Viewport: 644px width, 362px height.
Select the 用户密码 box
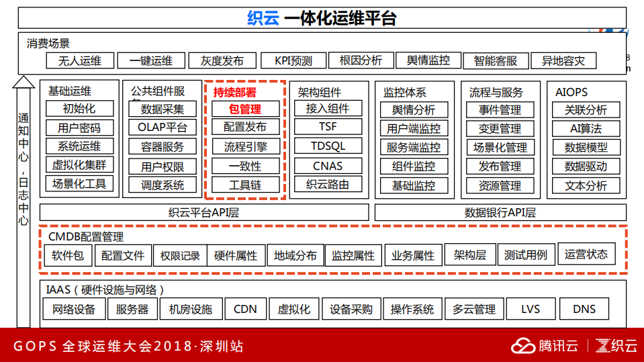[x=79, y=128]
